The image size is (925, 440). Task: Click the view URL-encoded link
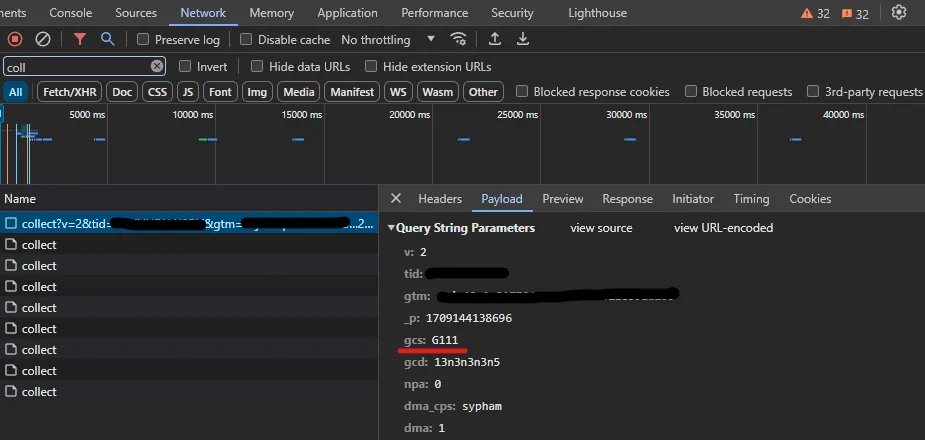[723, 228]
